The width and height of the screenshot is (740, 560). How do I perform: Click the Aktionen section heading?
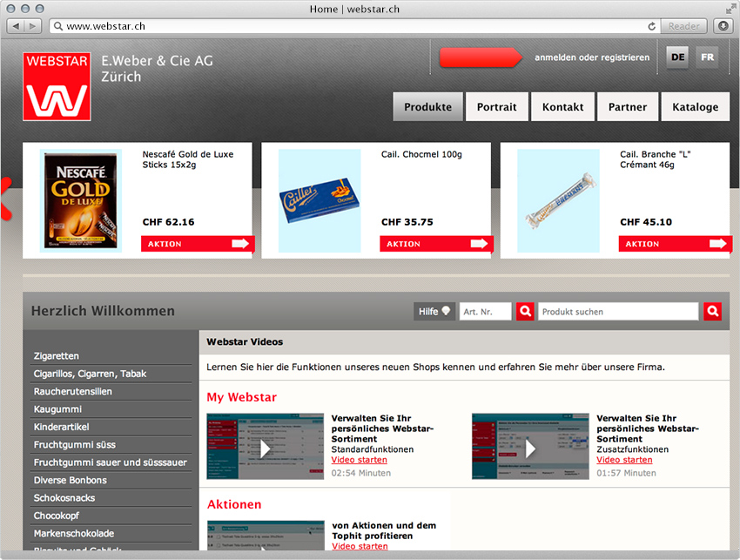[234, 504]
